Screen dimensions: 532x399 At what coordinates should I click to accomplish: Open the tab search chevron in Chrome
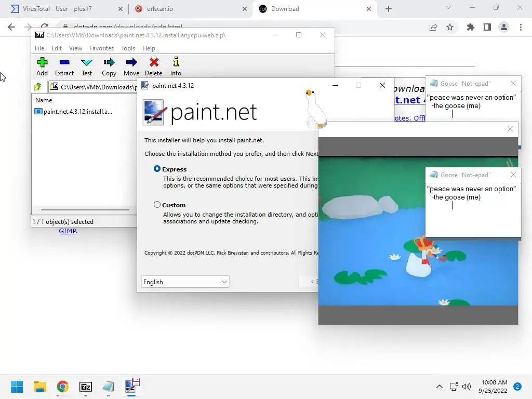point(448,7)
